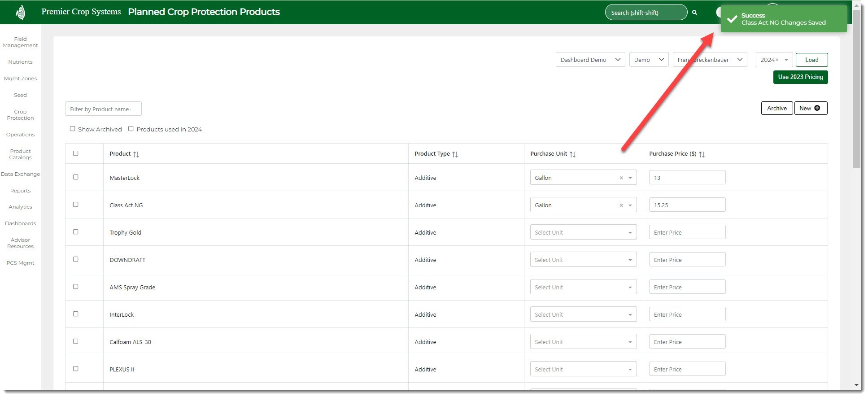Enable the Show Archived checkbox
The width and height of the screenshot is (868, 397).
point(72,129)
